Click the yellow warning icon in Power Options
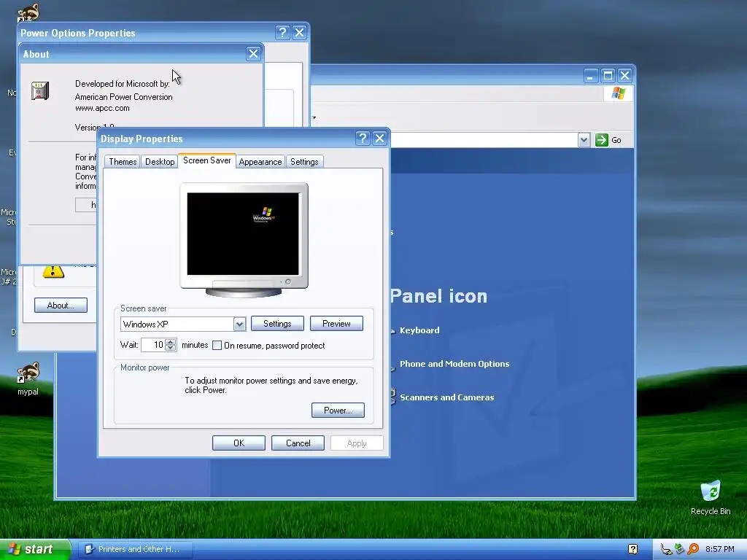 pos(53,272)
